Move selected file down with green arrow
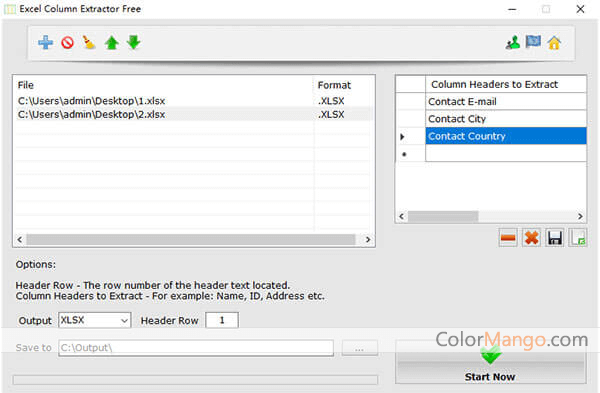 (134, 42)
